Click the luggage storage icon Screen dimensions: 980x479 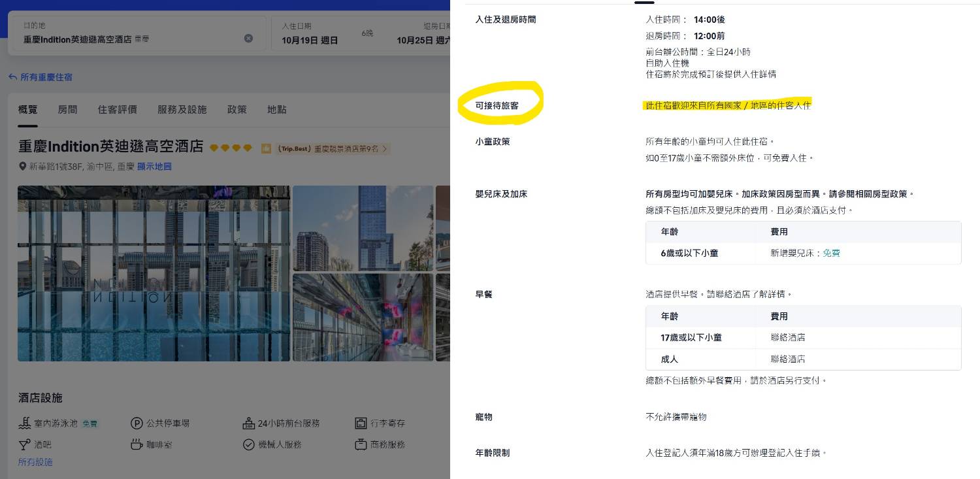[x=361, y=423]
